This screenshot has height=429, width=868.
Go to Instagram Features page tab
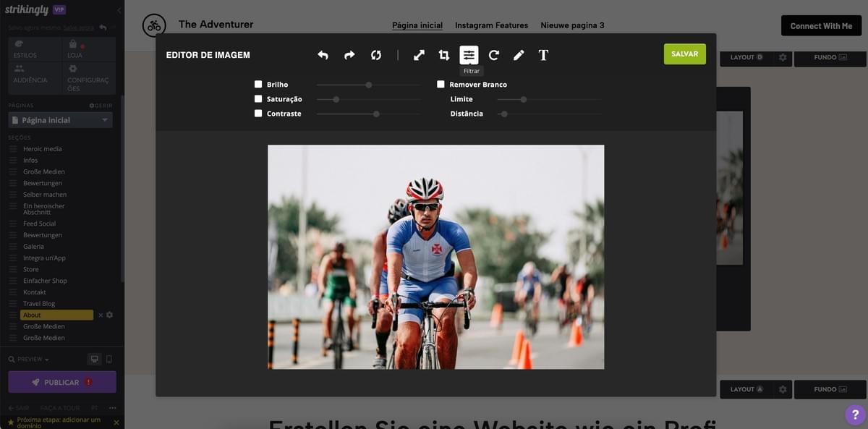point(491,25)
